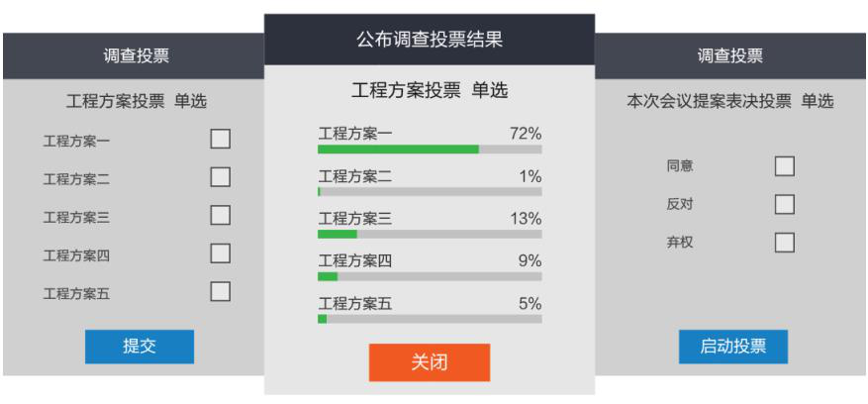
Task: Select the 工程方案三 checkbox
Action: (221, 215)
